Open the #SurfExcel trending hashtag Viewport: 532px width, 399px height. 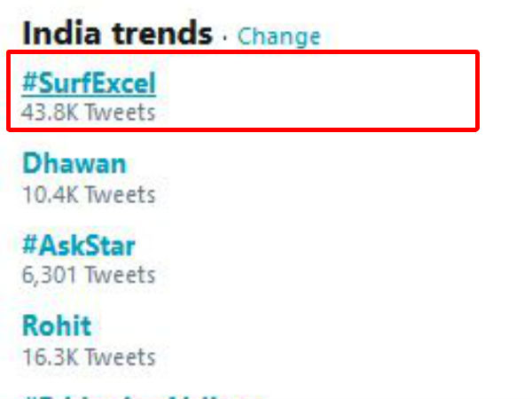click(x=89, y=83)
